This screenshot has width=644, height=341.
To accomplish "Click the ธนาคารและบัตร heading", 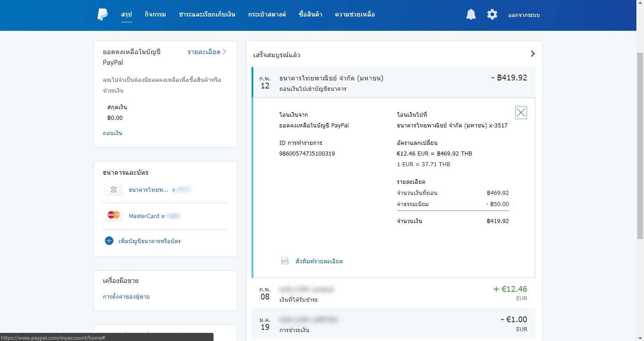I will coord(125,172).
